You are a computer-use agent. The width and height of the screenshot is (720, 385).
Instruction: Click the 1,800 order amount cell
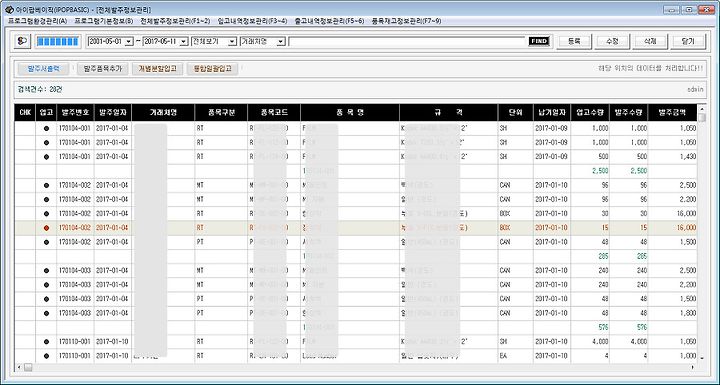coord(672,313)
